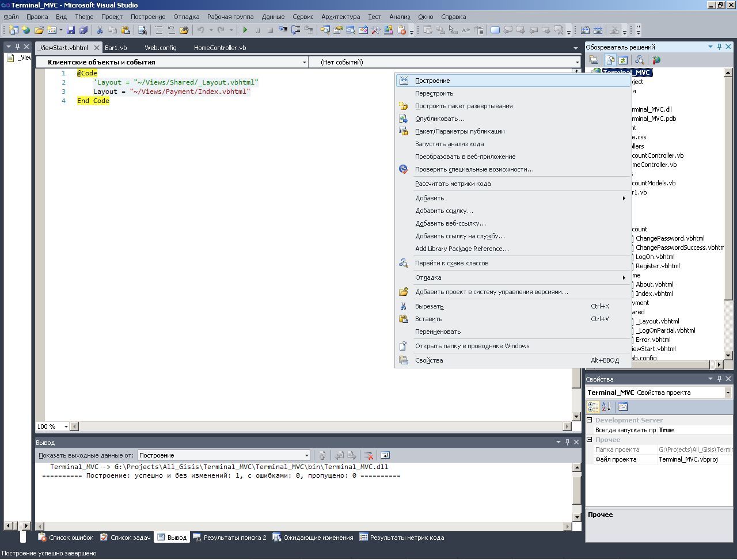Select Переименовать in the context menu
Screen dimensions: 737x560
coord(513,332)
